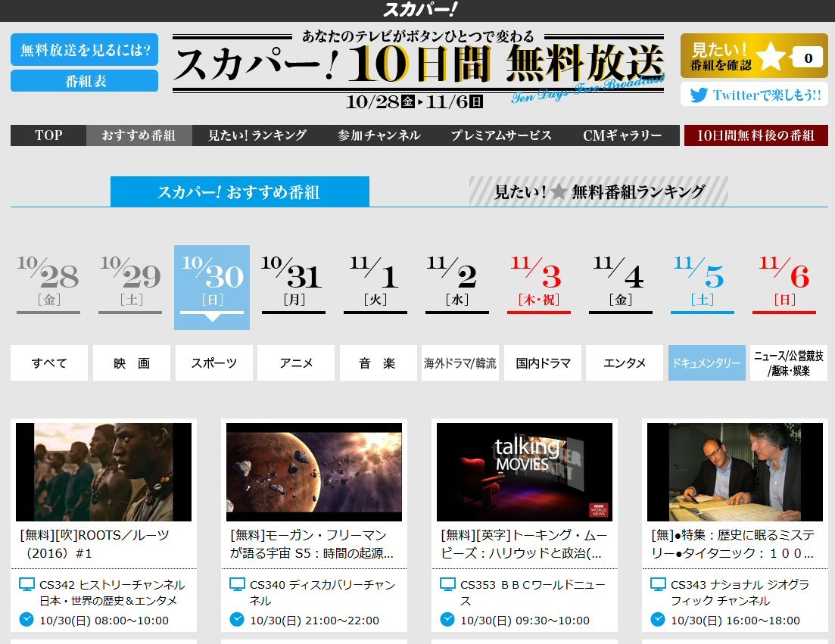Click 見たい! 番組を確認 gold button
This screenshot has width=835, height=644.
(754, 57)
